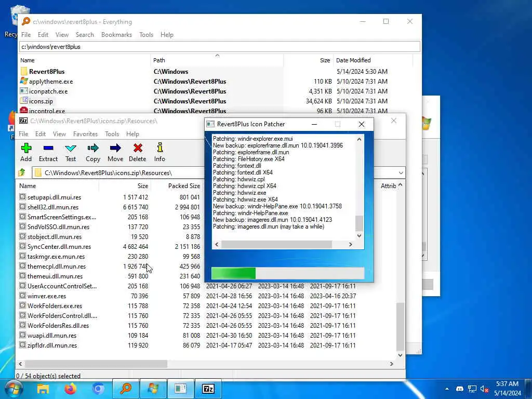The width and height of the screenshot is (532, 399).
Task: Select SyncCenter.dll.mun.res in 7-Zip list
Action: click(x=59, y=247)
